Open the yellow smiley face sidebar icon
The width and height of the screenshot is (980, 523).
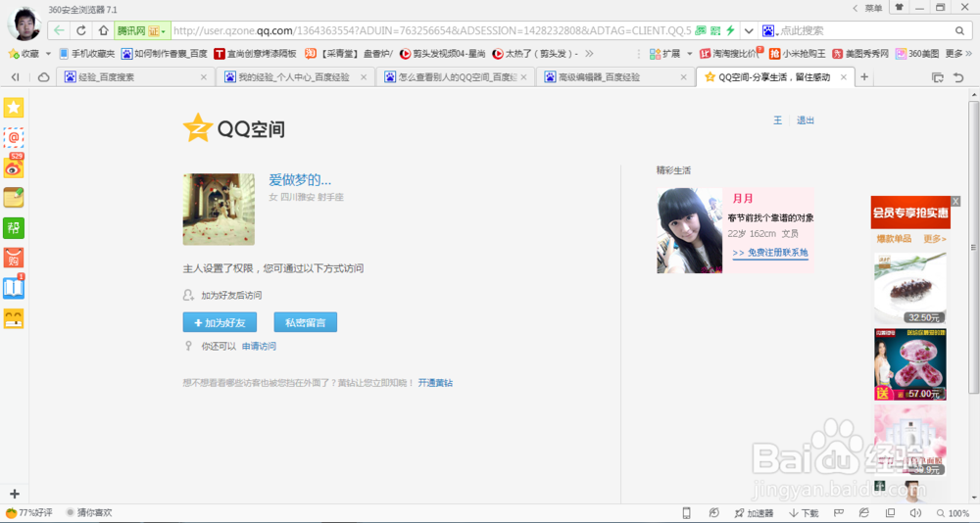tap(14, 318)
